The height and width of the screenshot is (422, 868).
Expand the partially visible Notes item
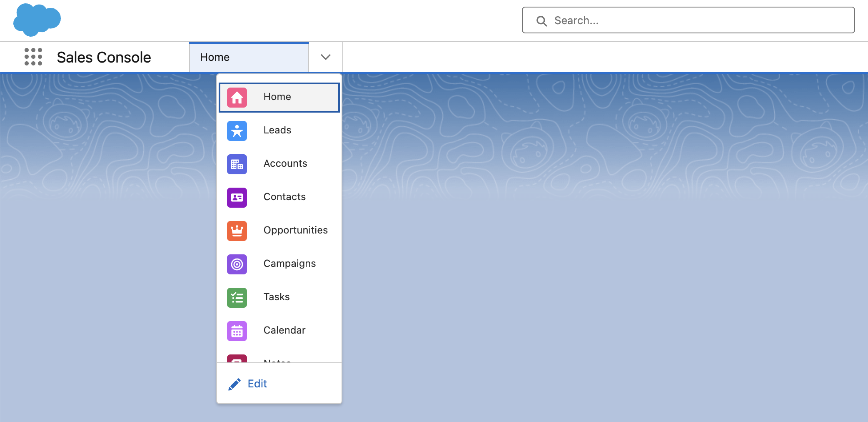tap(277, 361)
